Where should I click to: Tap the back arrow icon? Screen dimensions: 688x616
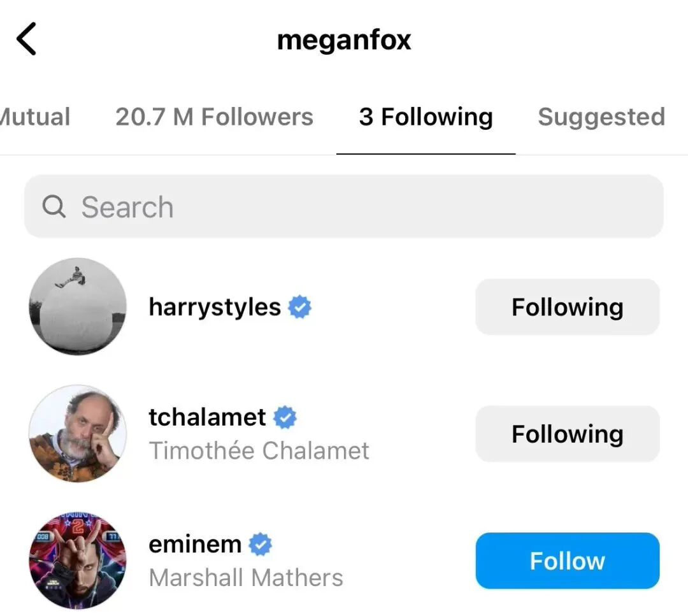click(27, 39)
